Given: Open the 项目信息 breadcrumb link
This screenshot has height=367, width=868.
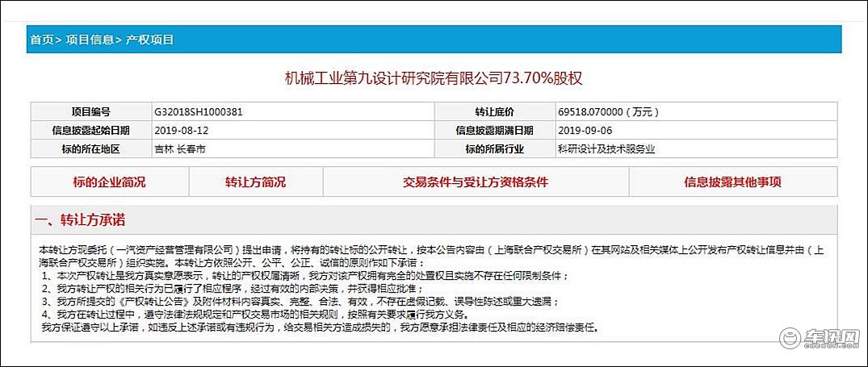Looking at the screenshot, I should [x=90, y=40].
